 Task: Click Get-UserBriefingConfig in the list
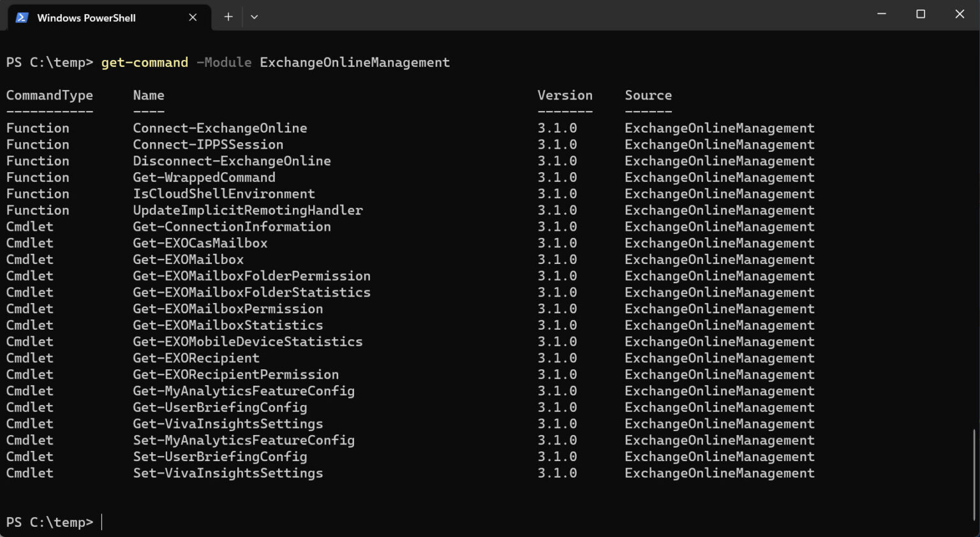tap(220, 408)
